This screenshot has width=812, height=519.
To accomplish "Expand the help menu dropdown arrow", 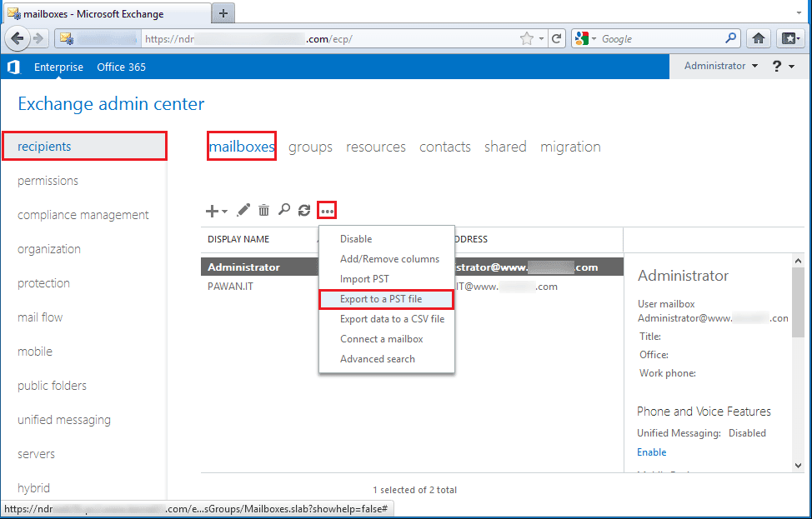I will coord(792,67).
